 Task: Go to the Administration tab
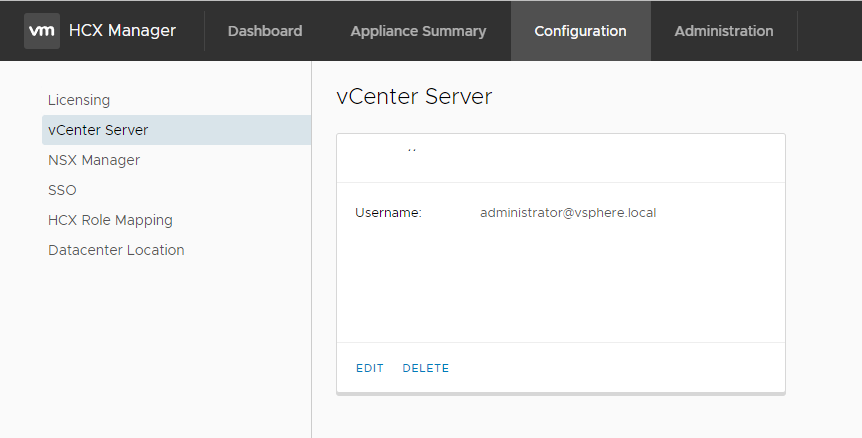723,31
